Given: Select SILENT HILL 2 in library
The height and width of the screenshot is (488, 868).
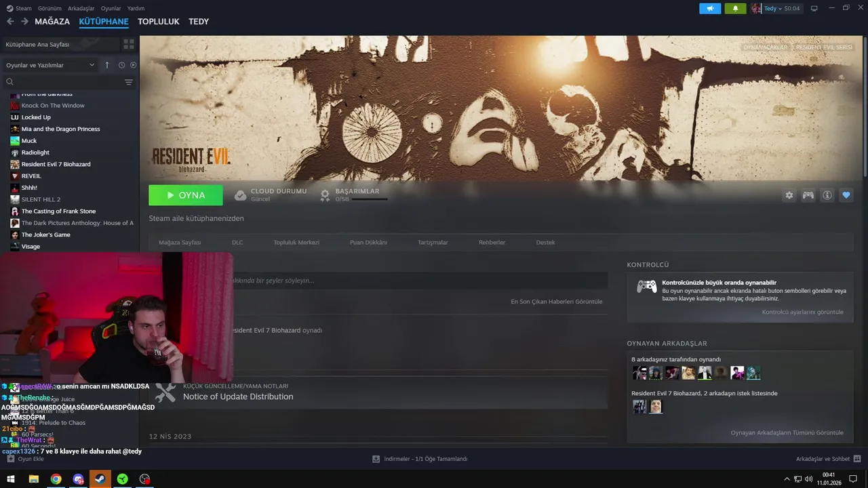Looking at the screenshot, I should [41, 199].
